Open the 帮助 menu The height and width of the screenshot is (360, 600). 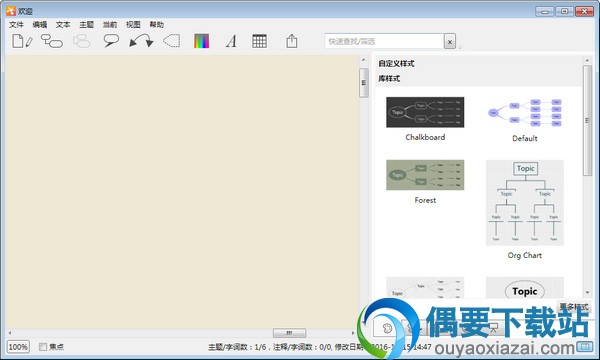click(x=157, y=24)
